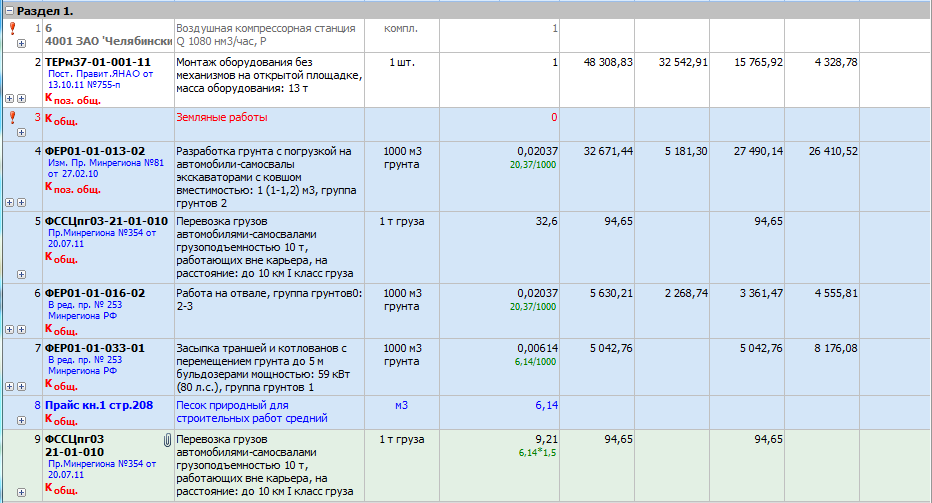This screenshot has width=932, height=503.
Task: Click the K общ. marker under Прайс кн.1 стр.208
Action: pos(61,420)
